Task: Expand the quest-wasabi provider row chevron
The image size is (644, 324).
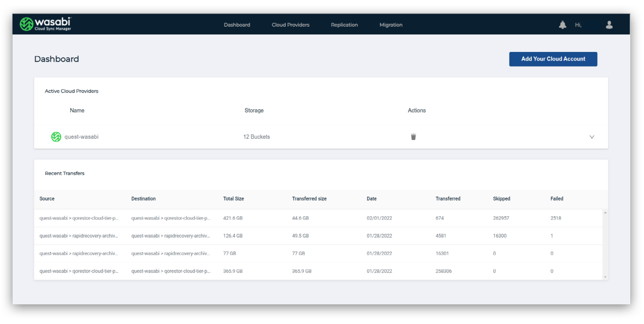Action: 592,137
